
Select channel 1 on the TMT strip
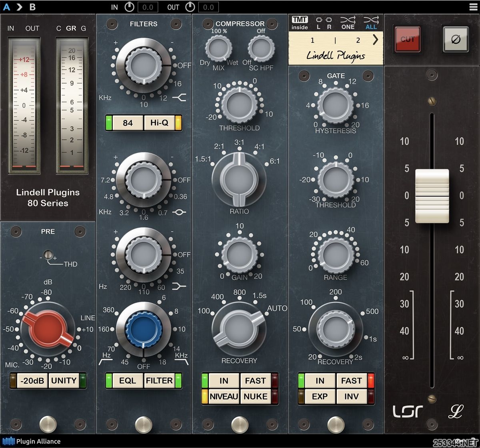[x=312, y=40]
